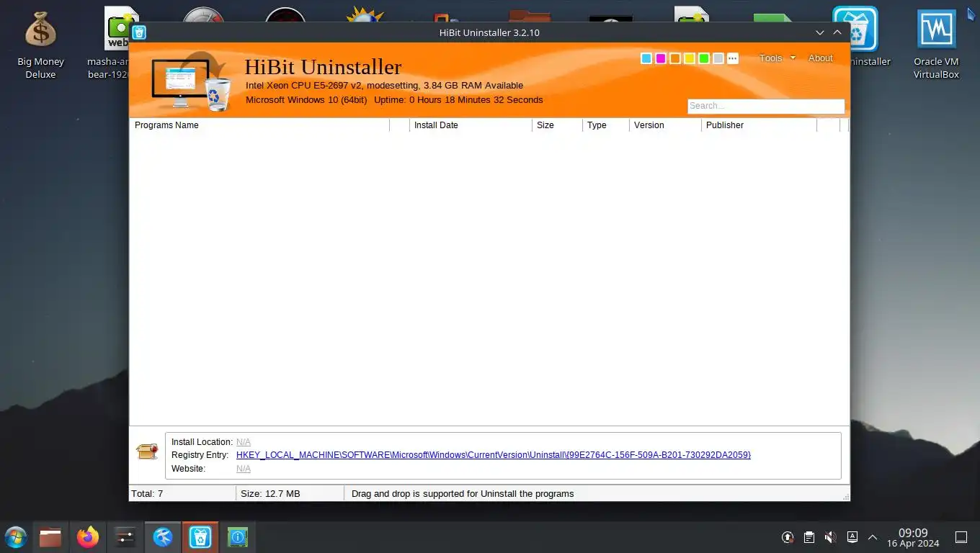Open the Tools dropdown arrow
The width and height of the screenshot is (980, 553).
coord(793,58)
